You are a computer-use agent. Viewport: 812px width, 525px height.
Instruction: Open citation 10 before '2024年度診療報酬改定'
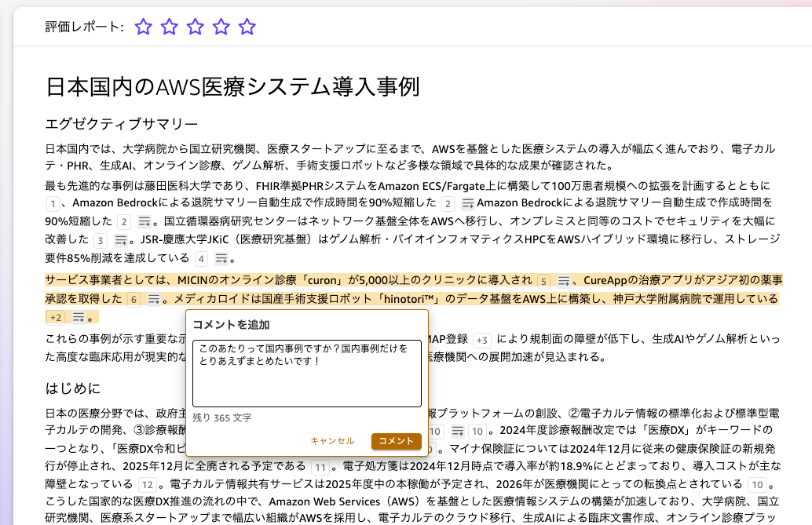coord(477,432)
